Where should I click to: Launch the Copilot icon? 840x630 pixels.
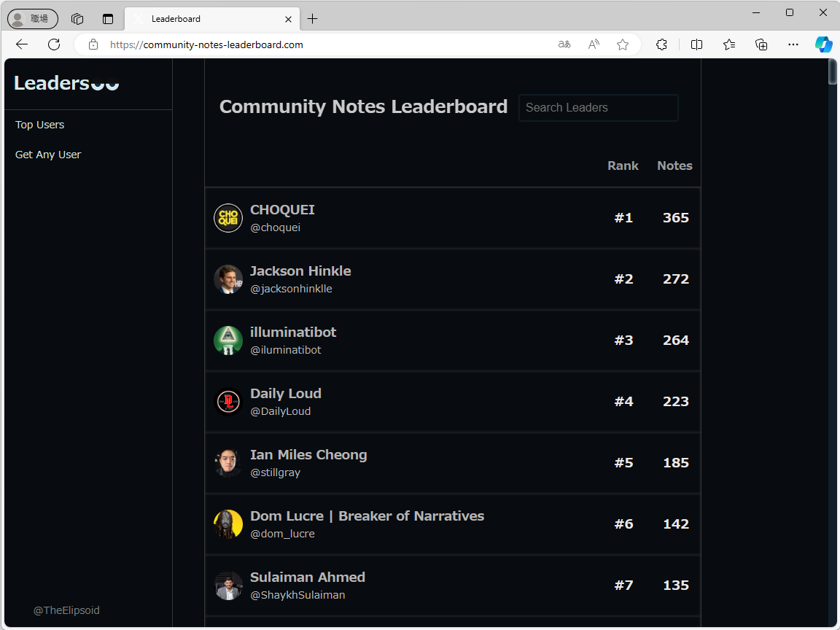click(823, 44)
